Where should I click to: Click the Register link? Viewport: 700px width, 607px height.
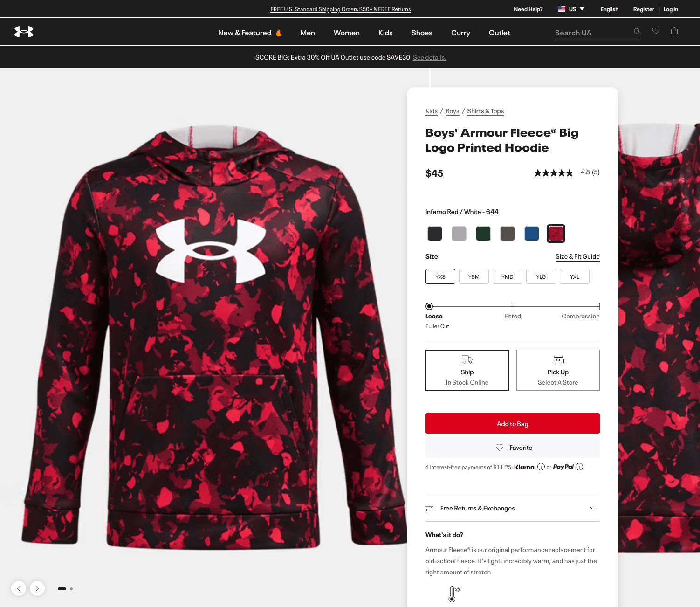click(644, 9)
